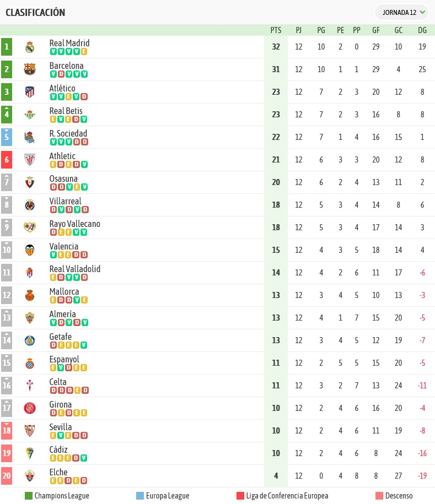435x504 pixels.
Task: Click the Elche club crest
Action: 30,476
